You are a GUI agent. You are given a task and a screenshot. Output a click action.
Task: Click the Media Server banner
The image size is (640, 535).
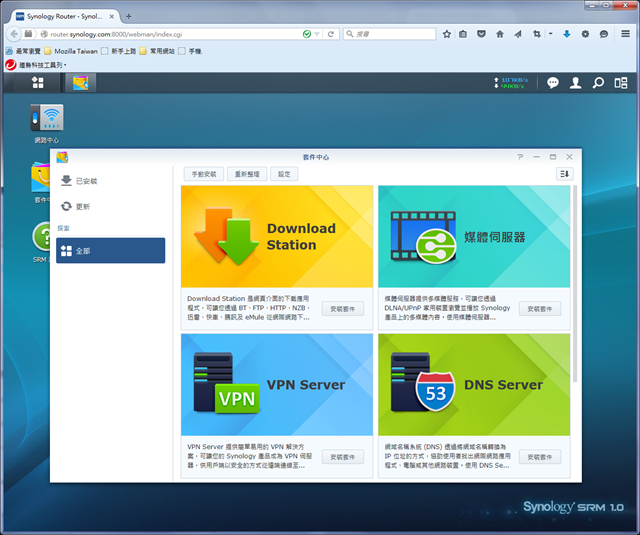(474, 236)
